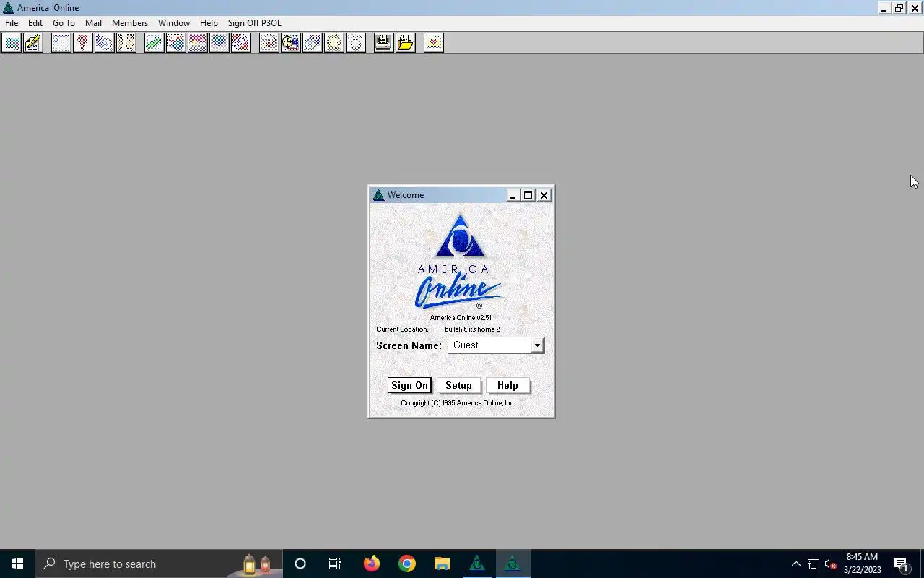924x578 pixels.
Task: Minimize the Welcome window
Action: 513,195
